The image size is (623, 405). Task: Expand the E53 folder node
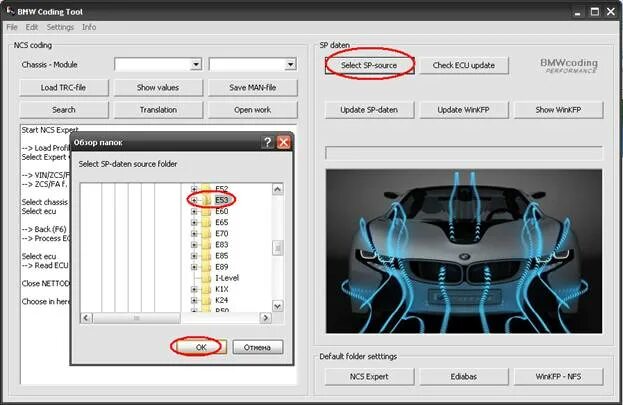click(194, 200)
